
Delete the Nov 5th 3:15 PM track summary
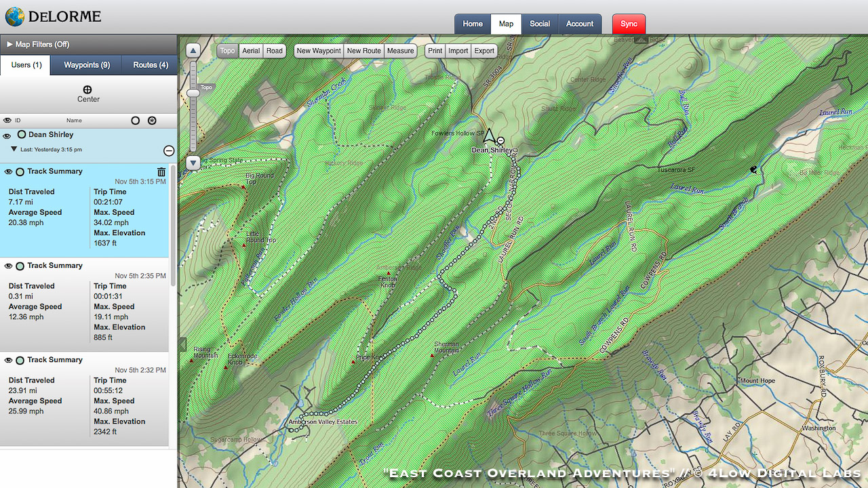(161, 172)
